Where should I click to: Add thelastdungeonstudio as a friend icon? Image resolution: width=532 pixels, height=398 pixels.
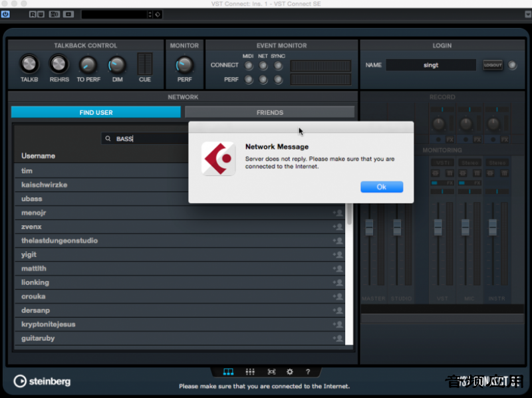point(338,241)
